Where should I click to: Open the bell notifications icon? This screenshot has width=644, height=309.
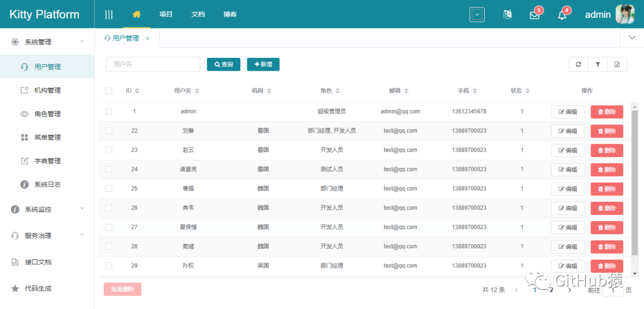(x=562, y=15)
